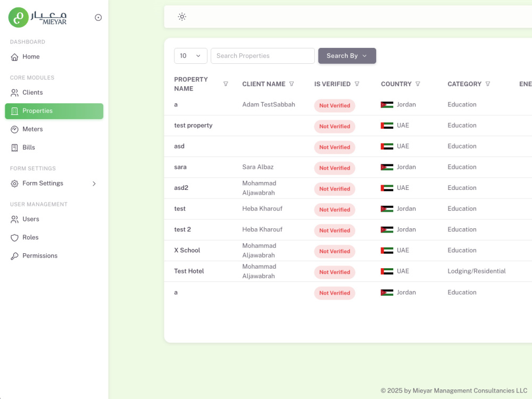
Task: Click Heba Kharouf in test 2 row
Action: coord(262,229)
